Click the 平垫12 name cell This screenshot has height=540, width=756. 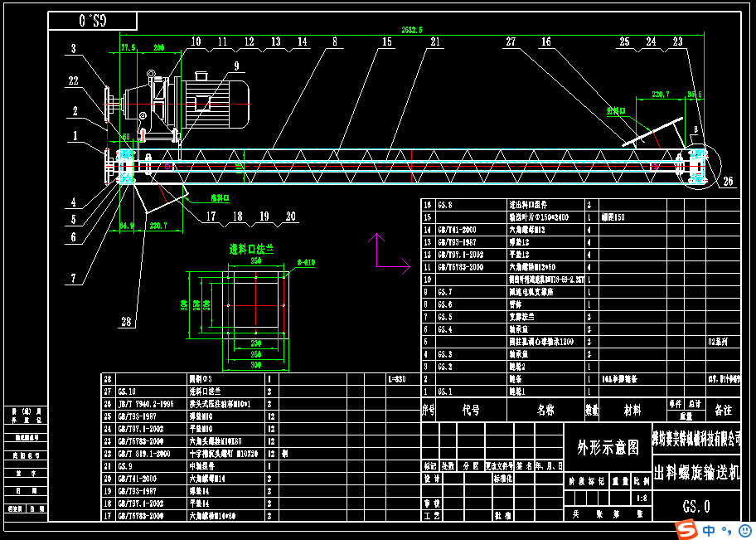[x=519, y=255]
